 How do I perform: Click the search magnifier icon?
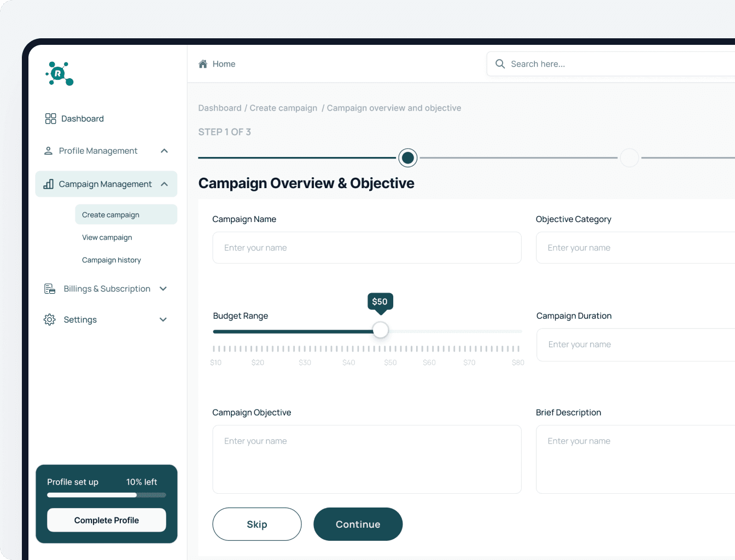tap(500, 64)
